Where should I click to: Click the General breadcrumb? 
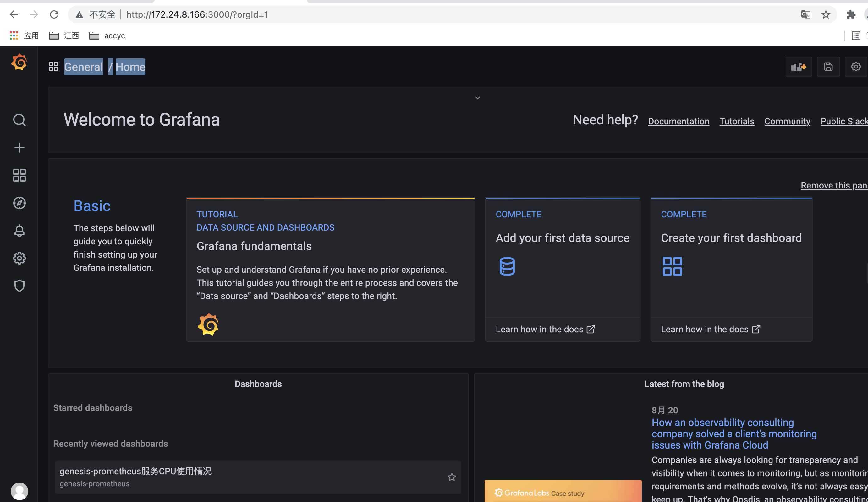83,67
